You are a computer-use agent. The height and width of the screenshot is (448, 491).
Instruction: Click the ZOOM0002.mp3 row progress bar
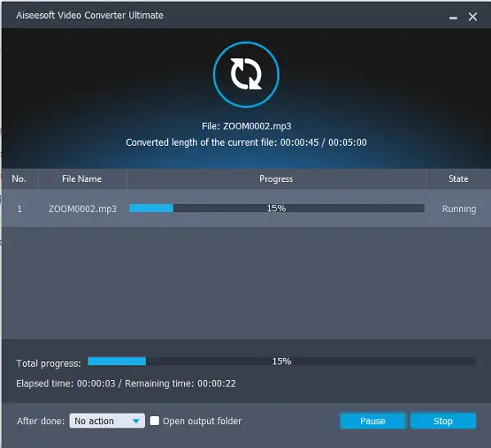click(277, 208)
